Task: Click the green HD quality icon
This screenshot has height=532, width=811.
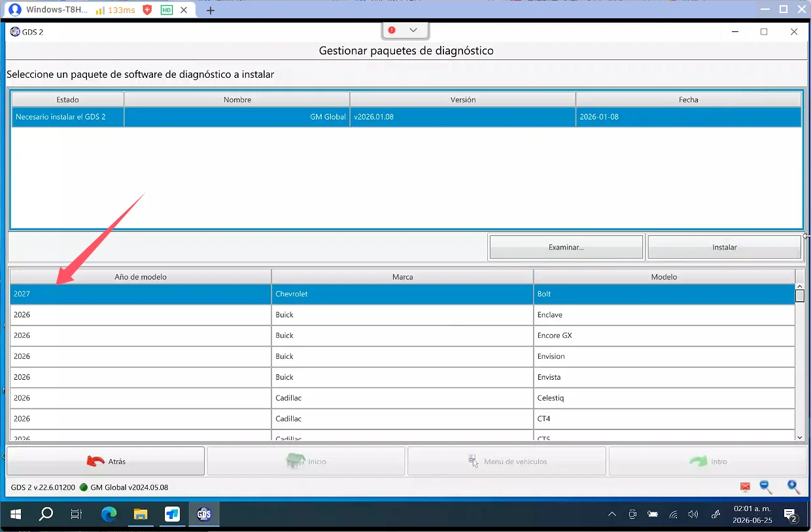Action: 167,10
